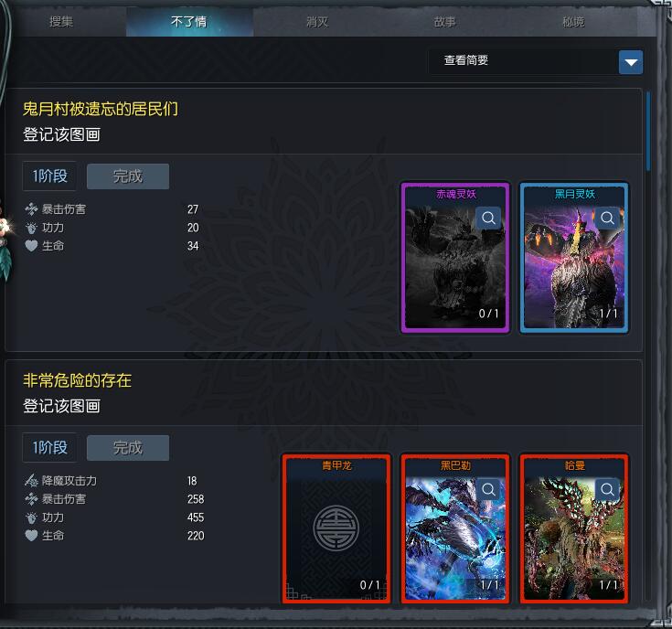Click 完成 button under 非常危险的存在

(x=128, y=448)
